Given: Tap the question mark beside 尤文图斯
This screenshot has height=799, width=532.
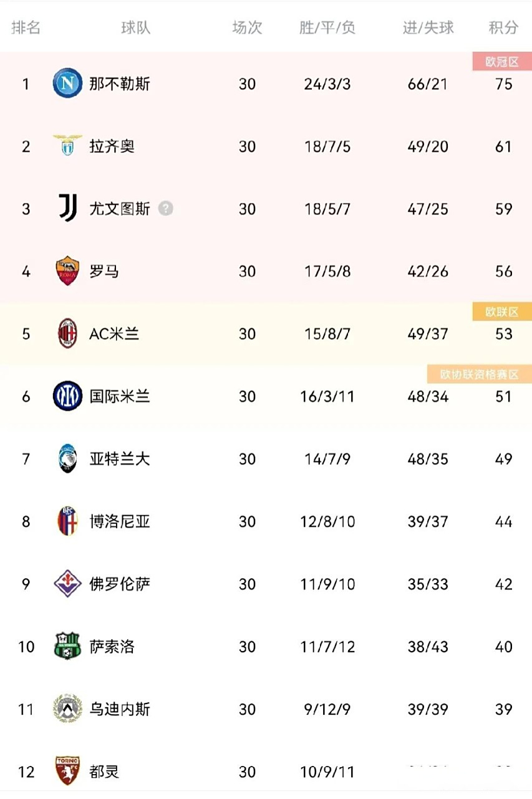Looking at the screenshot, I should (164, 208).
